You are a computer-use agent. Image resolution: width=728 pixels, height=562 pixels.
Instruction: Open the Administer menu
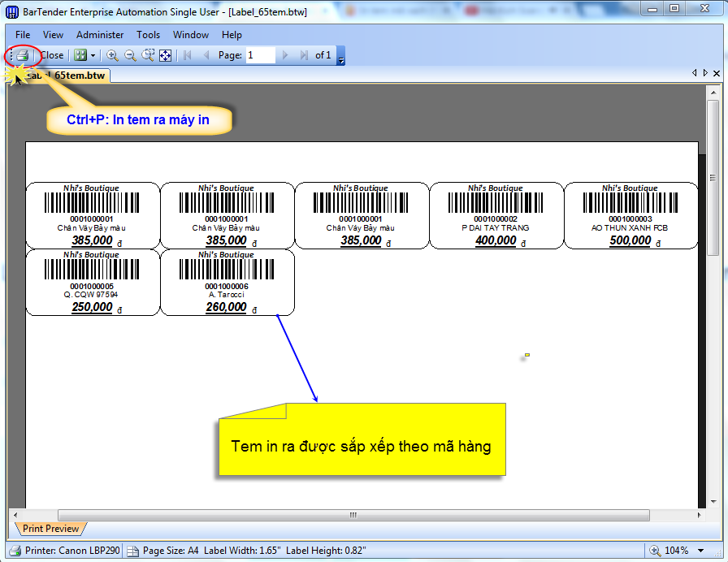[100, 35]
